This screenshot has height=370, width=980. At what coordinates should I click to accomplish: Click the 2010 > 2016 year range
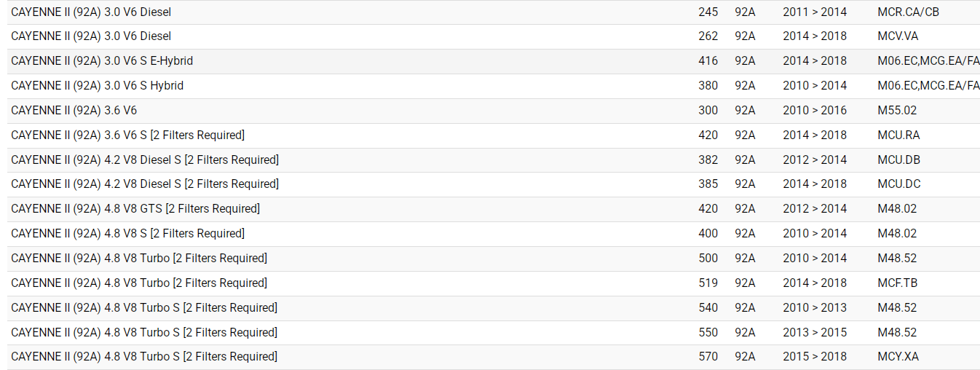pyautogui.click(x=815, y=111)
